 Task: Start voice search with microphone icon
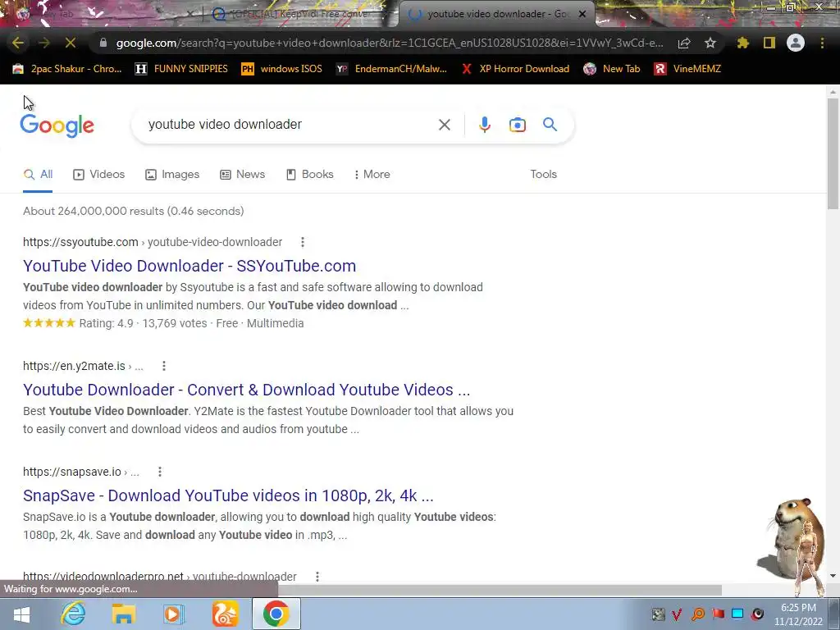coord(484,125)
